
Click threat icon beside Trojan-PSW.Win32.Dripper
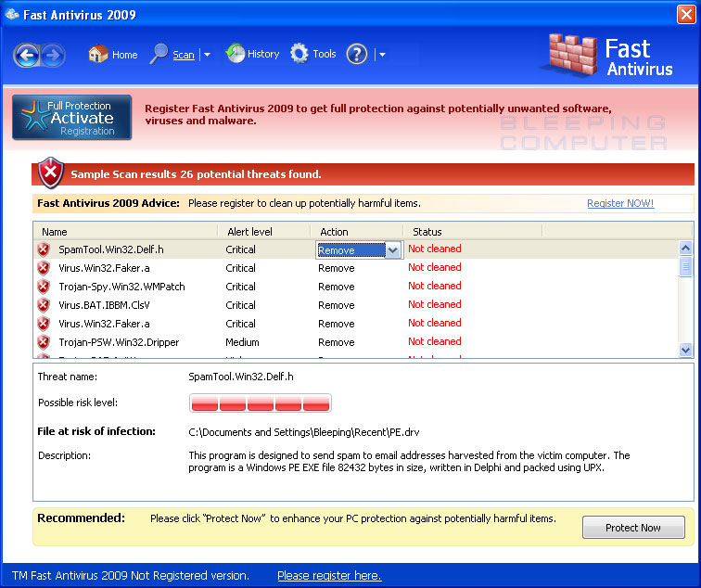point(44,342)
